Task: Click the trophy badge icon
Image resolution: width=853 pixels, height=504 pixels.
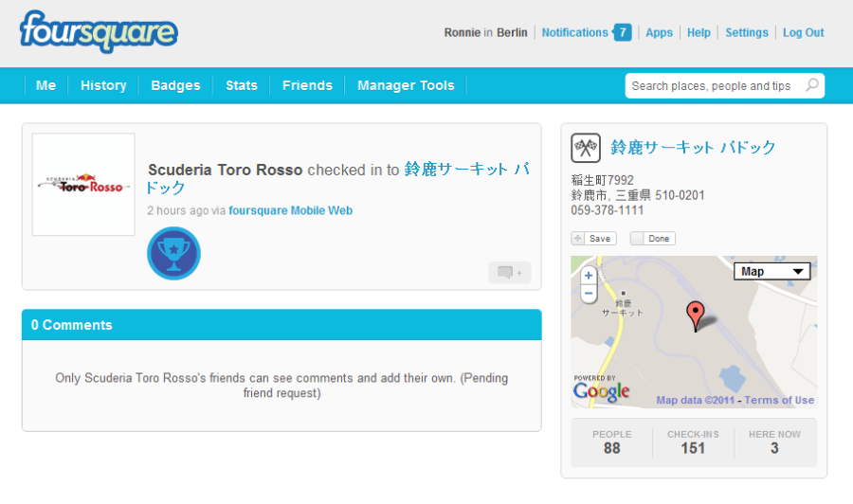Action: tap(173, 253)
